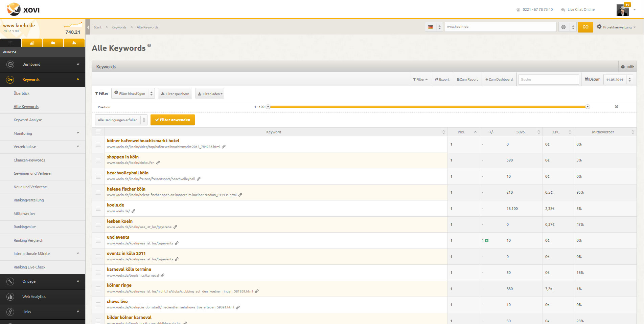Check the koeln.de row checkbox
Screen dimensions: 644x324
click(x=98, y=208)
